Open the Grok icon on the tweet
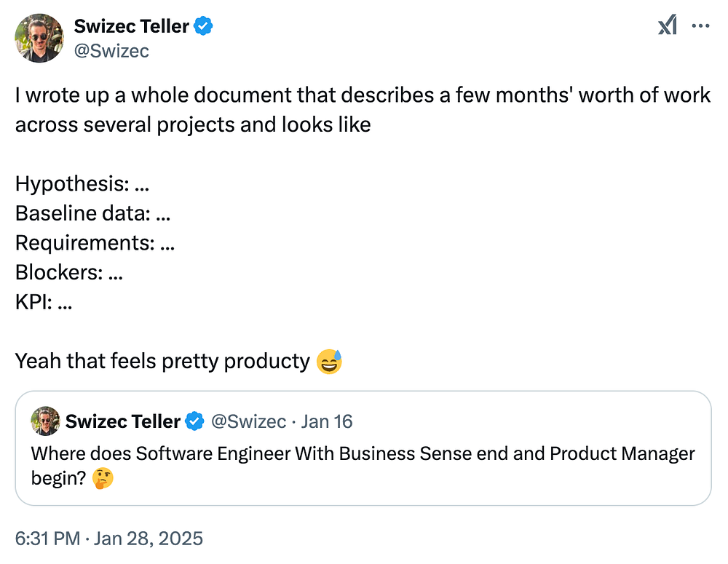728x564 pixels. 667,25
